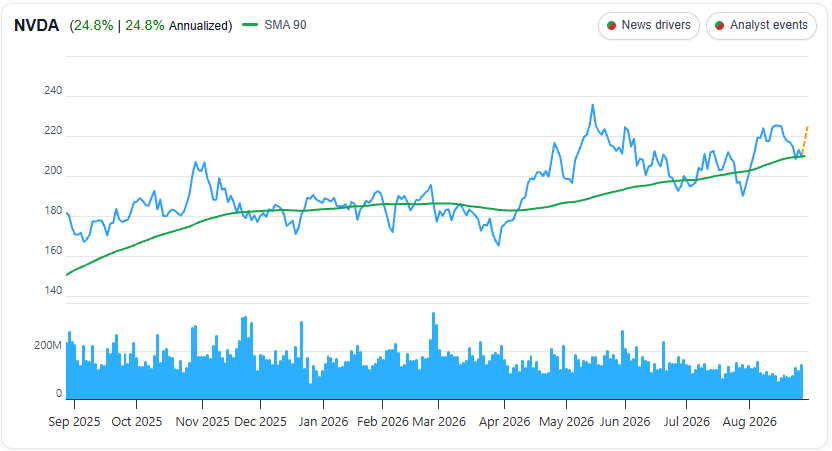832x451 pixels.
Task: Click the red-green dot in News drivers
Action: tap(611, 25)
